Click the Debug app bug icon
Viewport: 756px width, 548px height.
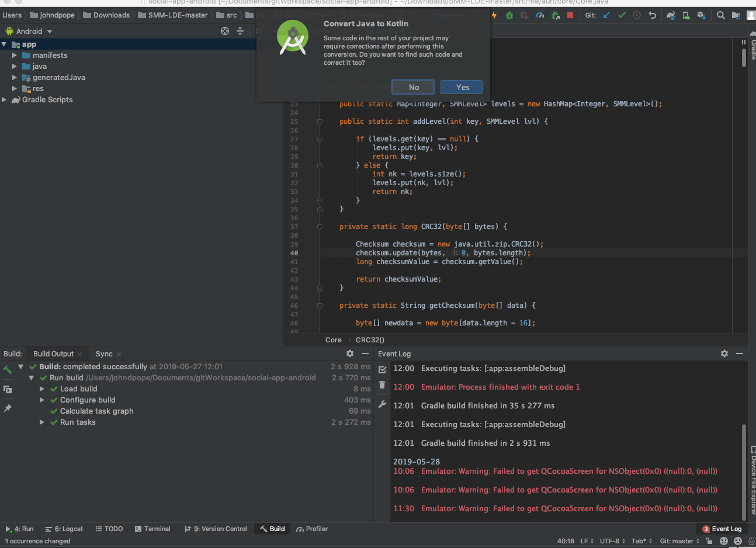pyautogui.click(x=509, y=15)
